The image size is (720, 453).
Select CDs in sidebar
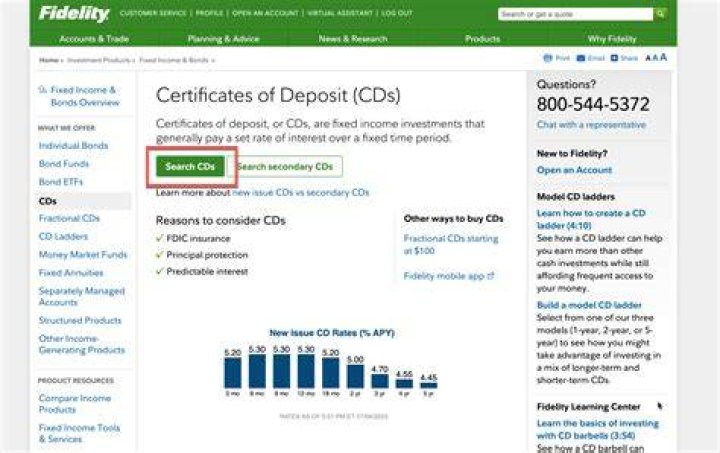(x=48, y=201)
